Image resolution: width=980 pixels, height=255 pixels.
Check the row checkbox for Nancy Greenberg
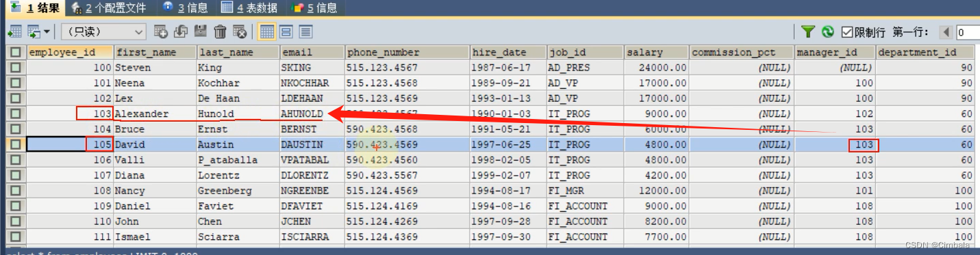[x=15, y=191]
